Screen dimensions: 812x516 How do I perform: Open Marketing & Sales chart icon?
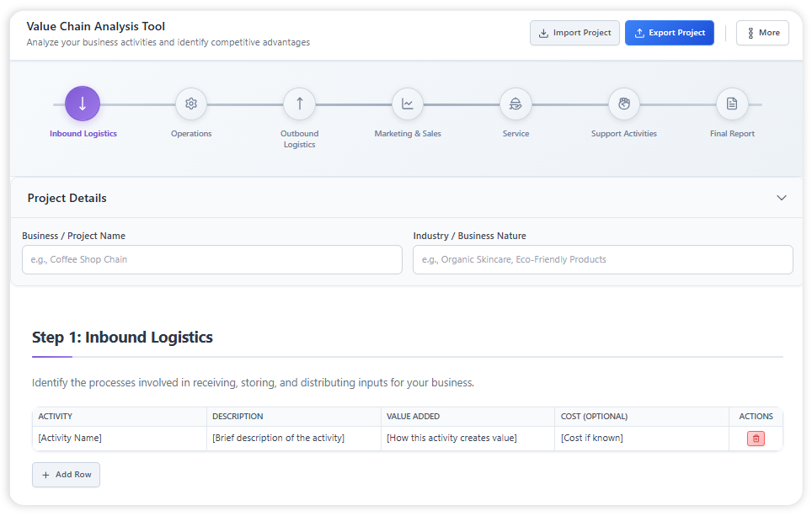pos(408,104)
